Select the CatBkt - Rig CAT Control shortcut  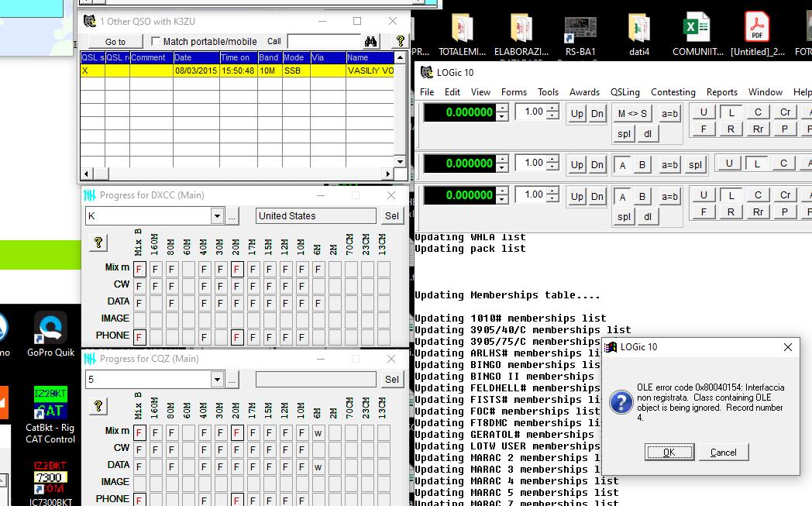(50, 415)
